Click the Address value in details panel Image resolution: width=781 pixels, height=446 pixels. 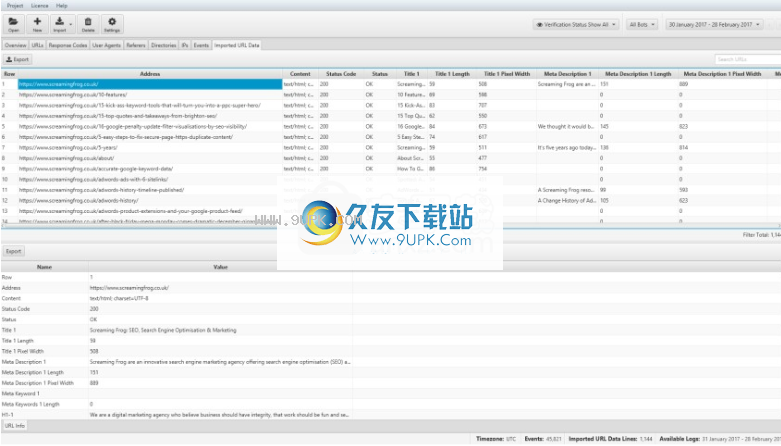click(129, 288)
